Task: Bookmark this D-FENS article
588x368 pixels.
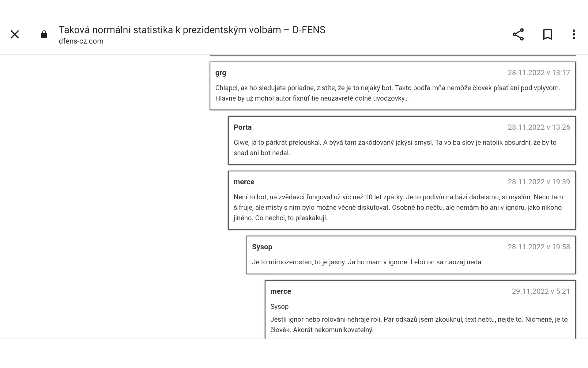Action: click(548, 34)
